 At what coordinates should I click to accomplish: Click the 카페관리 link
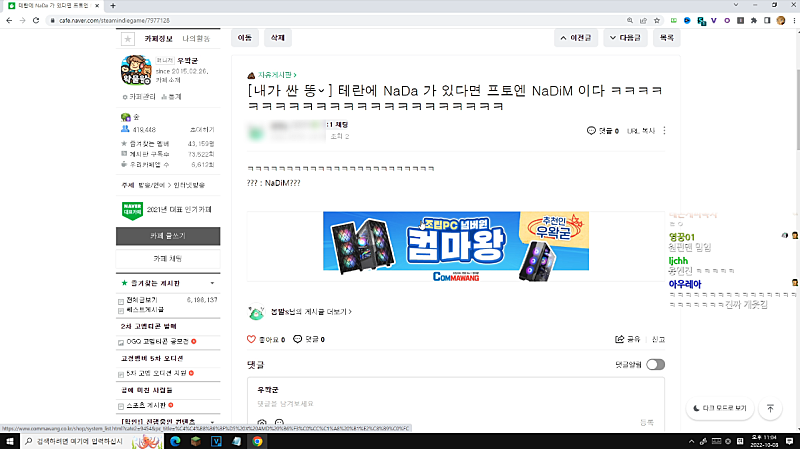(x=139, y=97)
